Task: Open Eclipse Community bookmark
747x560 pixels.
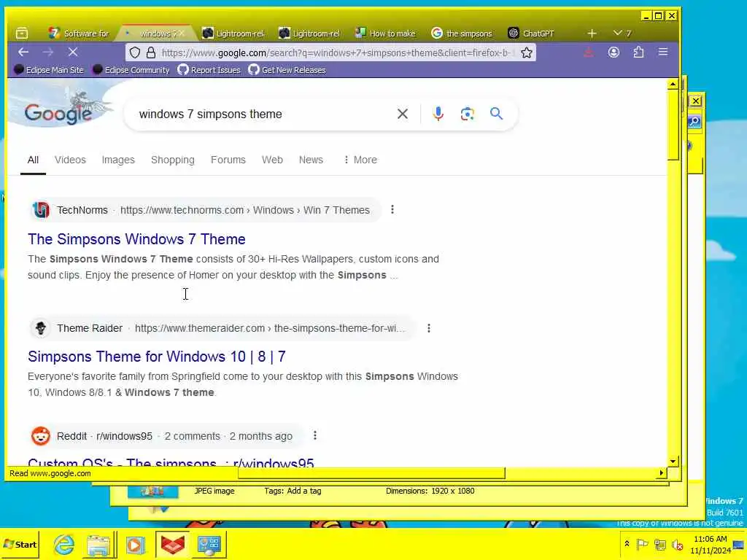Action: coord(131,70)
